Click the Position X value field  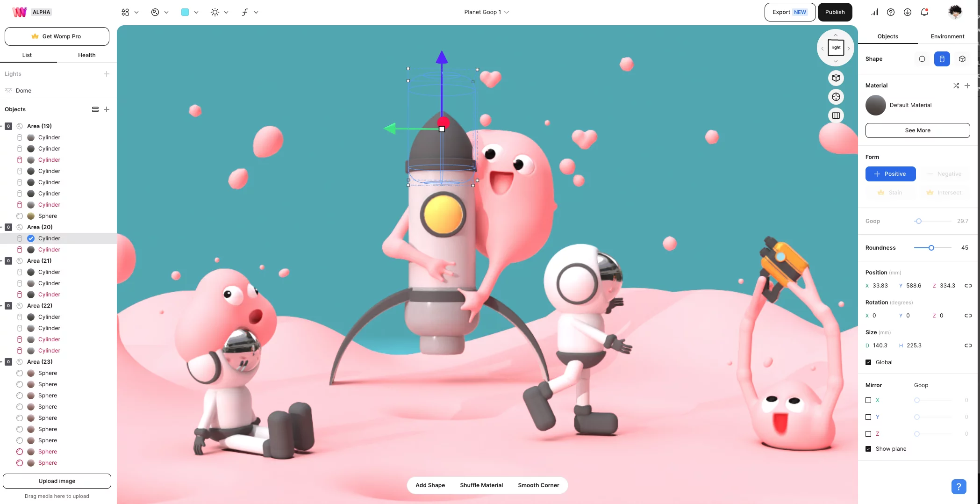pos(880,286)
